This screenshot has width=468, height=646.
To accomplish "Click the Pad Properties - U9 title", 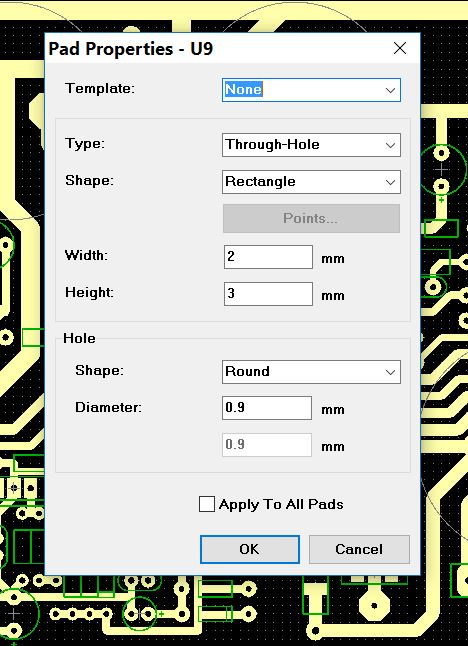I will 131,49.
